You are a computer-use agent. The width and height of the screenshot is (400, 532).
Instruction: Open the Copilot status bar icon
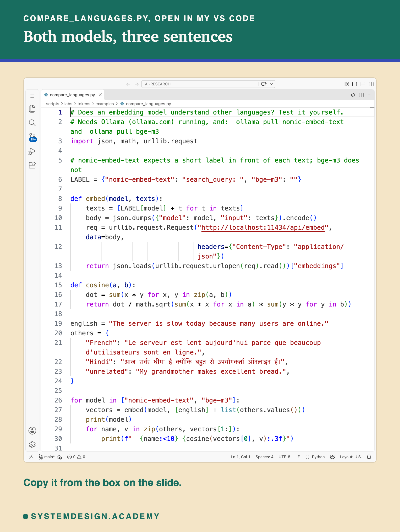pos(332,457)
